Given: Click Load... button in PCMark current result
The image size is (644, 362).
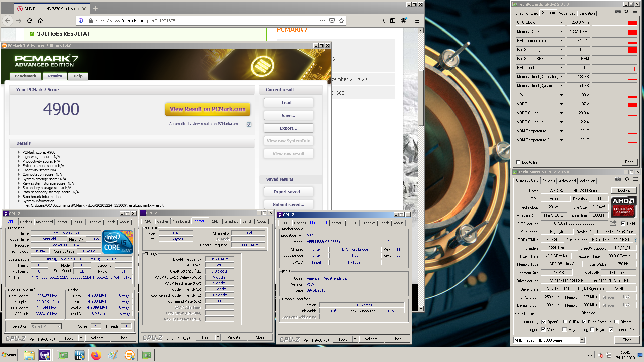Looking at the screenshot, I should [x=288, y=103].
